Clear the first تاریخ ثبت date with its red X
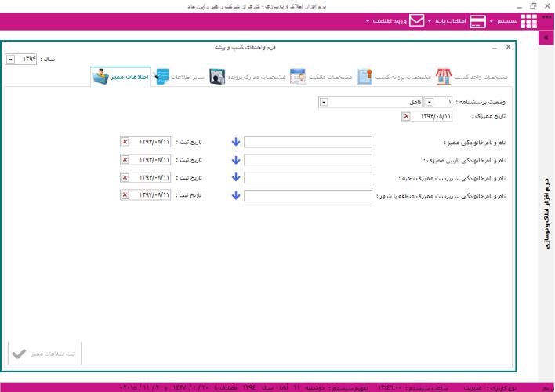This screenshot has width=555, height=392. (x=125, y=142)
